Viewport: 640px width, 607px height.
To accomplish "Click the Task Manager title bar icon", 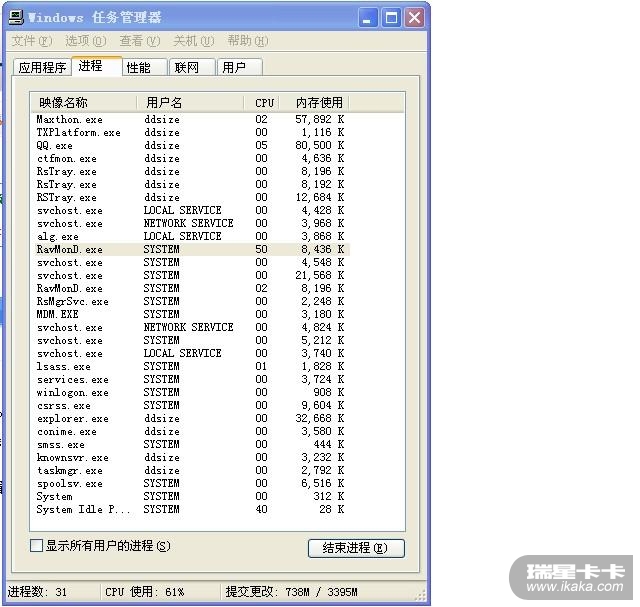I will (16, 18).
